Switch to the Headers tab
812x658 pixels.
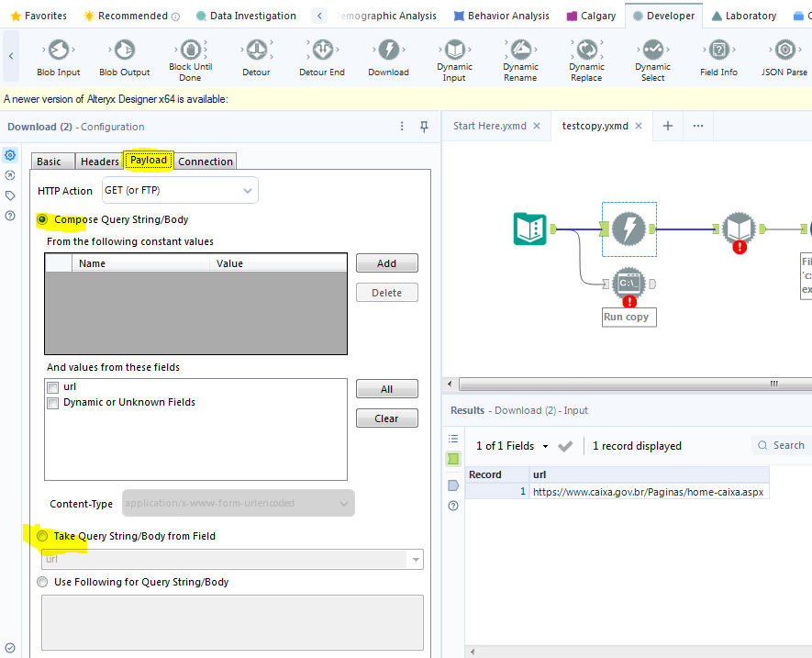(99, 161)
